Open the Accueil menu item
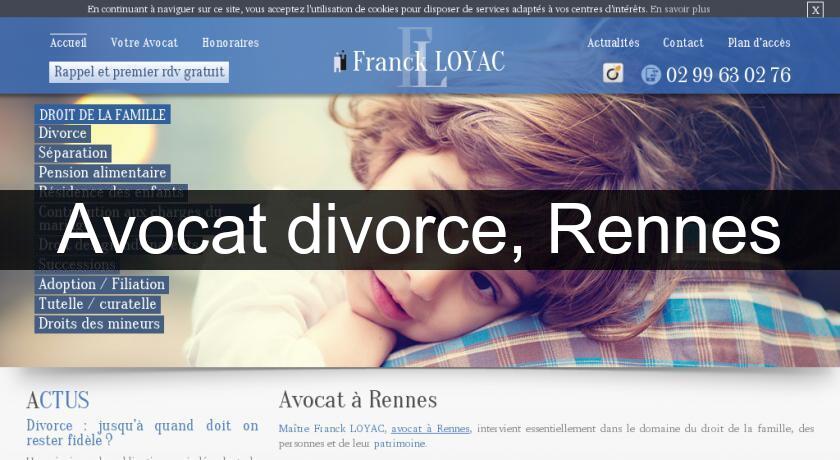Image resolution: width=840 pixels, height=460 pixels. click(68, 43)
